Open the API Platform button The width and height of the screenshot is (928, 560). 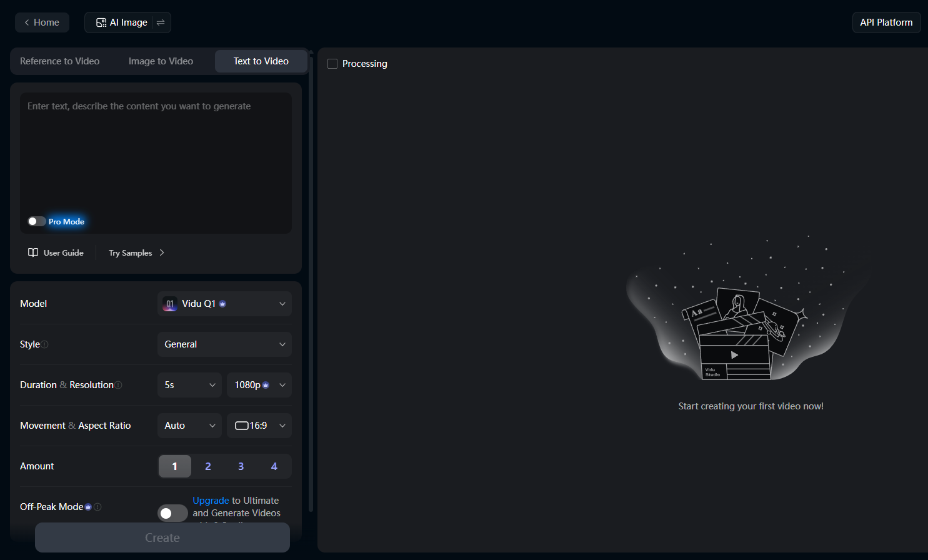(x=886, y=22)
